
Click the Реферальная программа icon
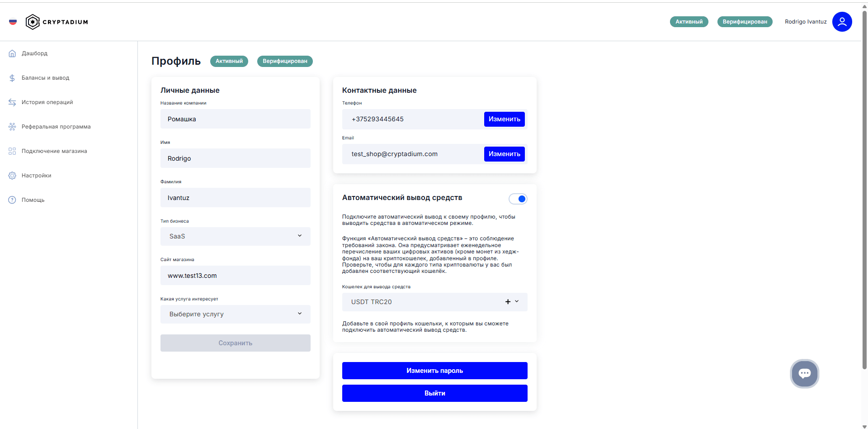click(x=12, y=127)
